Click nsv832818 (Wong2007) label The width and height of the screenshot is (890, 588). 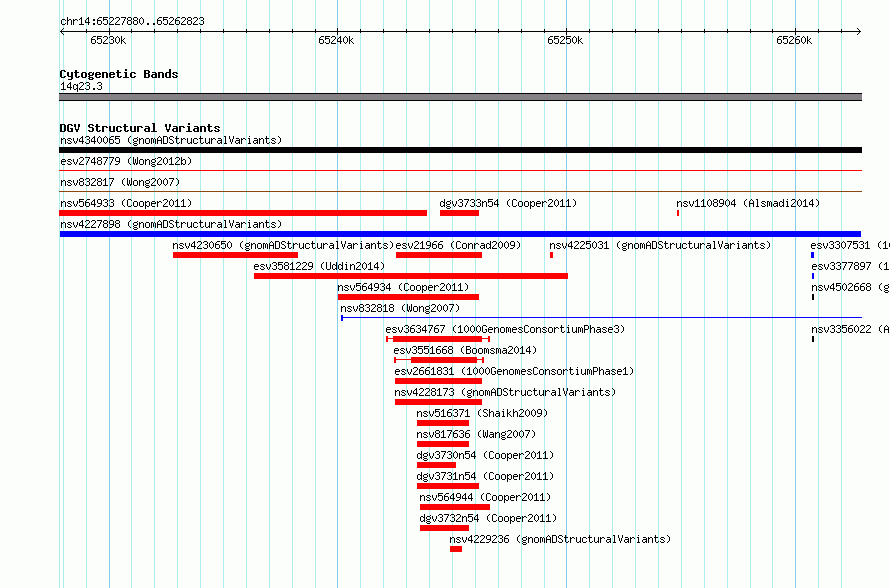click(400, 308)
